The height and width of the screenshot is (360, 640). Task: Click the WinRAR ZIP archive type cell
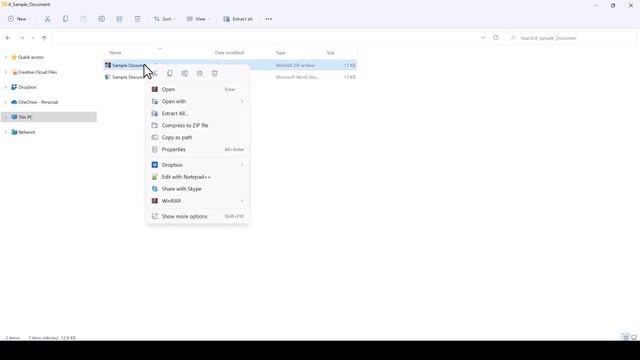point(295,65)
